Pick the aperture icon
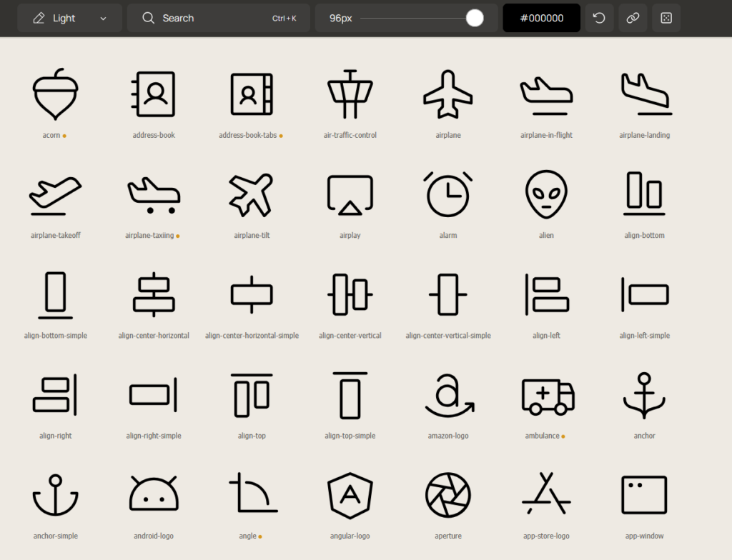This screenshot has height=560, width=732. [448, 494]
